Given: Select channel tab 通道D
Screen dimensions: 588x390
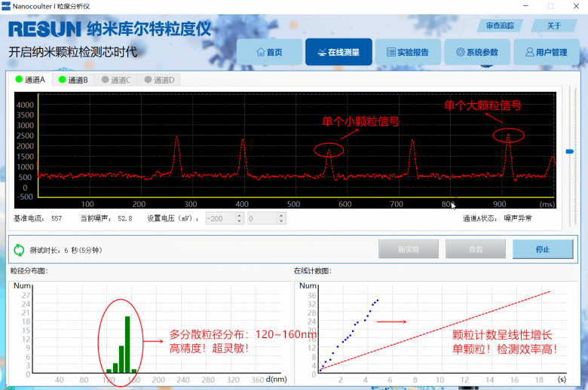Looking at the screenshot, I should 159,80.
